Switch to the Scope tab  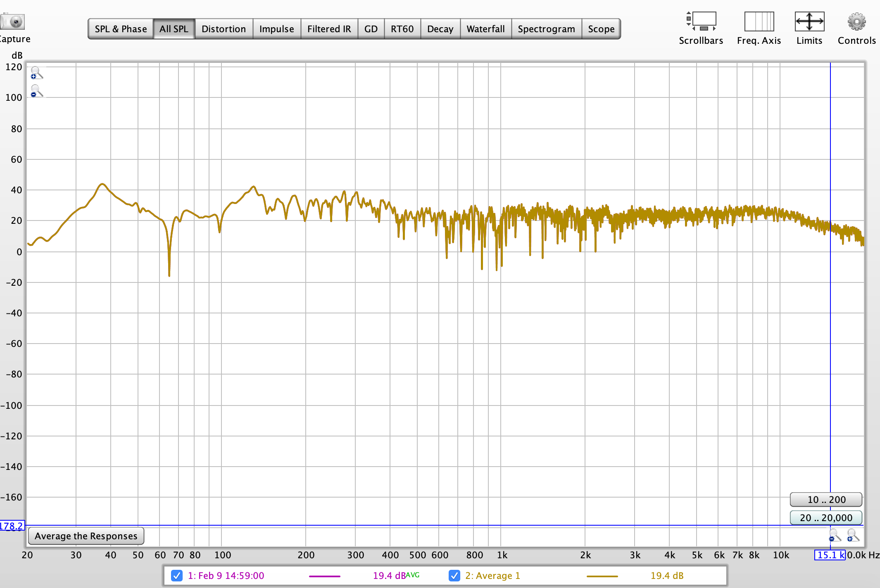pos(602,29)
